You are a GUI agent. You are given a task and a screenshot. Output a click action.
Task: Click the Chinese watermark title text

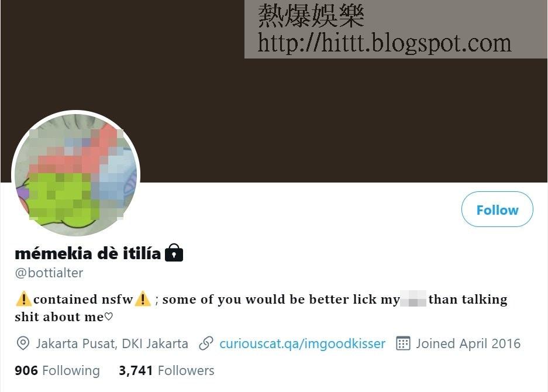[311, 15]
